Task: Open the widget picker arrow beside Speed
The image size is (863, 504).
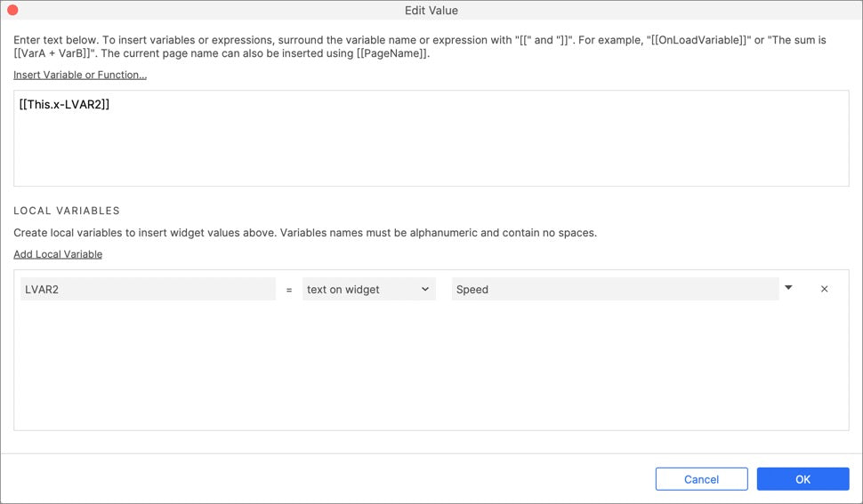Action: [x=788, y=288]
